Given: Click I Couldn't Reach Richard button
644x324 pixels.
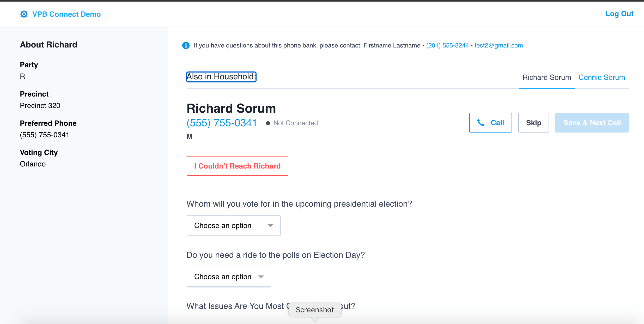Looking at the screenshot, I should [238, 166].
